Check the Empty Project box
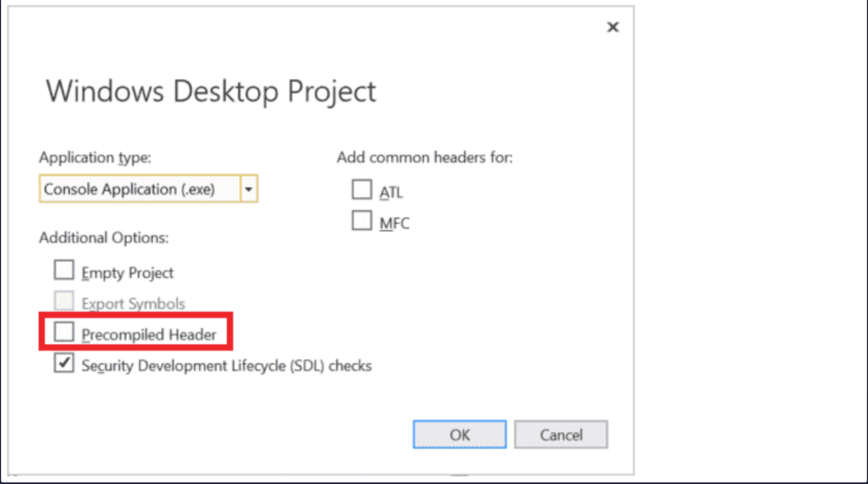The image size is (868, 484). [x=64, y=270]
